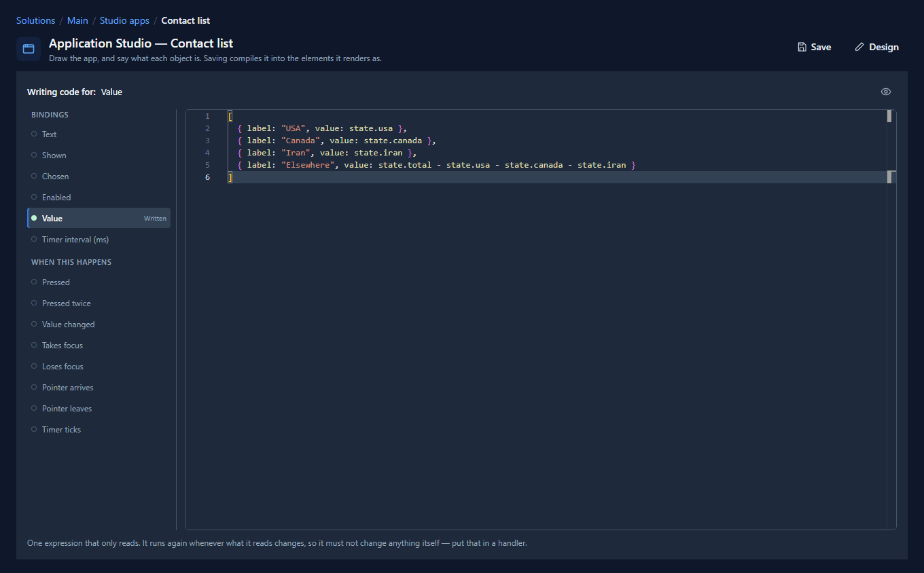The height and width of the screenshot is (573, 924).
Task: Select the Timer interval (ms) binding
Action: coord(99,240)
